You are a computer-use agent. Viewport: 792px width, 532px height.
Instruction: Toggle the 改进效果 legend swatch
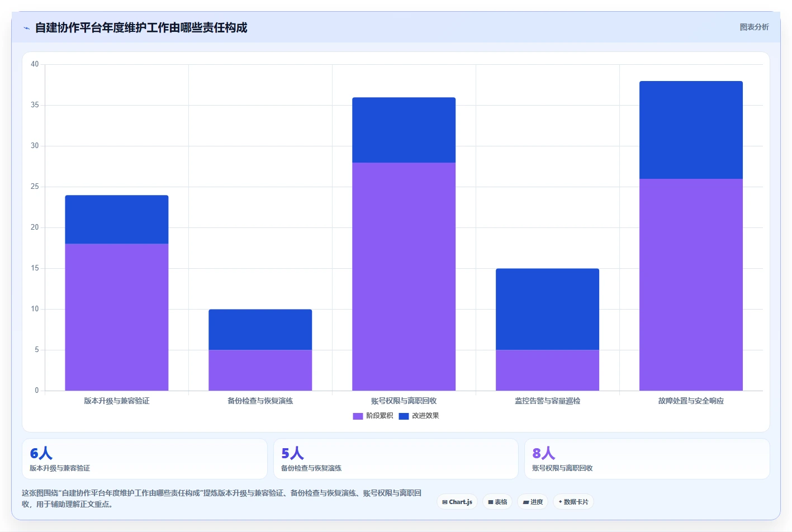coord(404,416)
